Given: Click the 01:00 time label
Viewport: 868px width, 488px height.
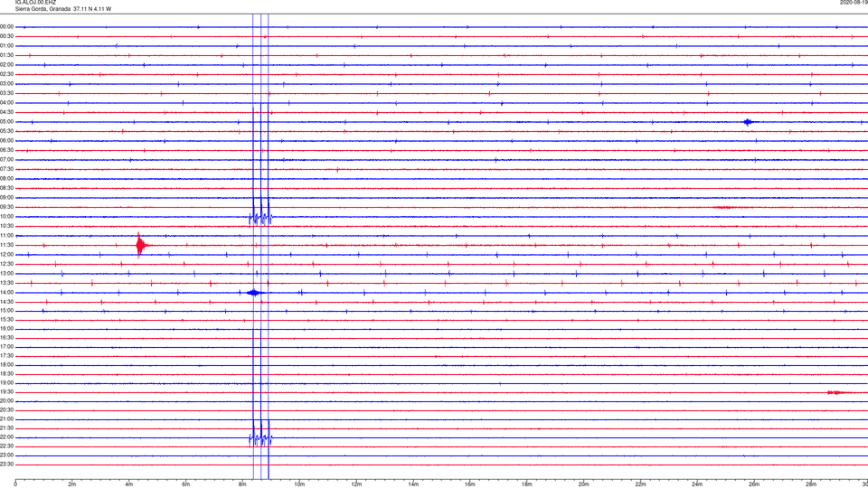Looking at the screenshot, I should 7,45.
